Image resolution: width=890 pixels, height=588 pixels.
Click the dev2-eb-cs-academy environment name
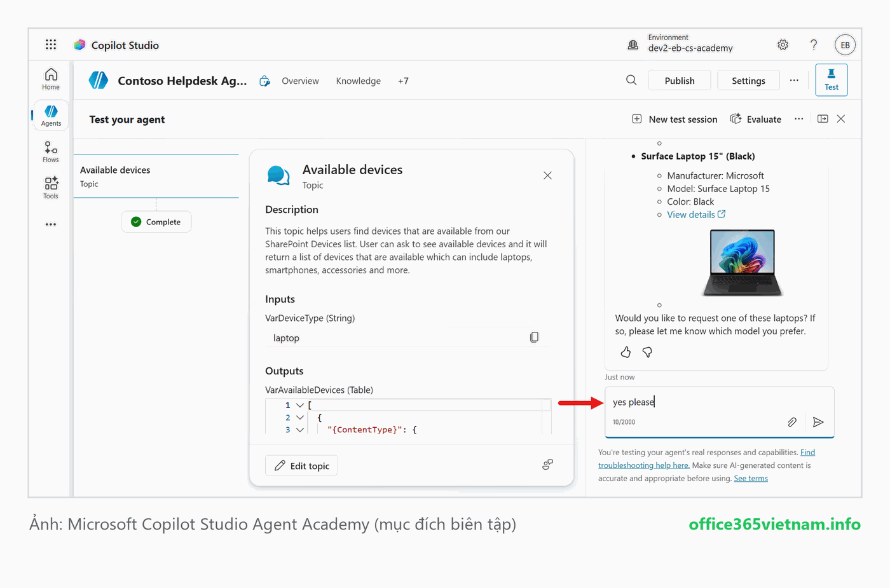pyautogui.click(x=690, y=48)
